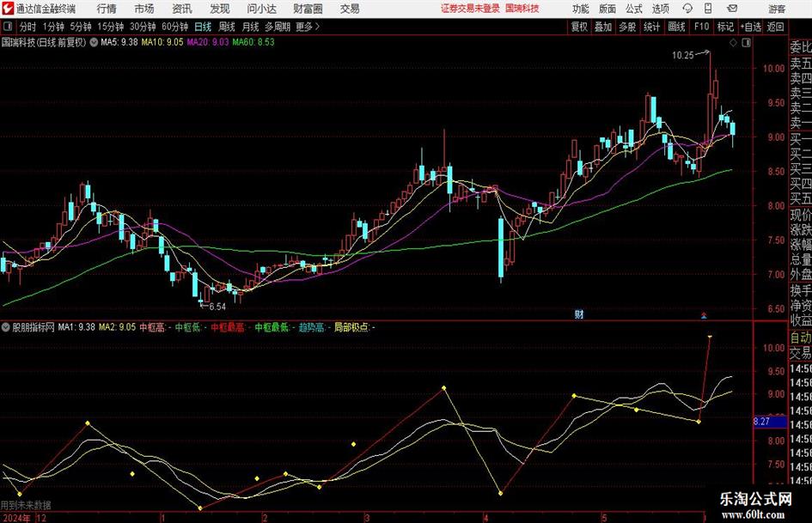Viewport: 812px width, 523px height.
Task: Open sub-chart indicator dropdown beside 股朋指标网
Action: pyautogui.click(x=6, y=327)
